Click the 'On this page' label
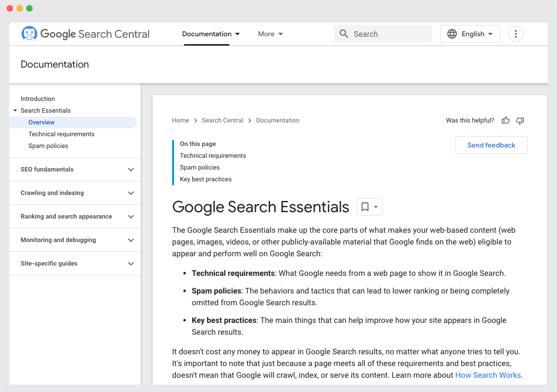The image size is (557, 392). (198, 144)
